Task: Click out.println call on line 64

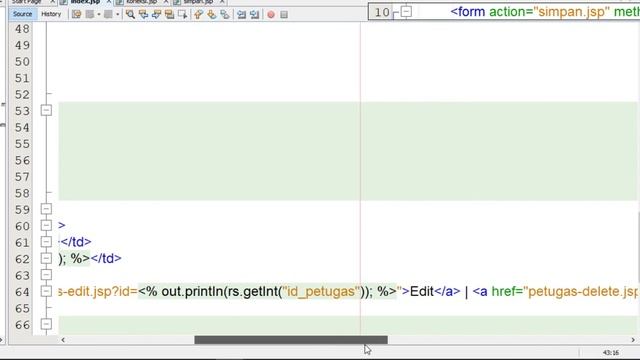Action: click(x=193, y=291)
